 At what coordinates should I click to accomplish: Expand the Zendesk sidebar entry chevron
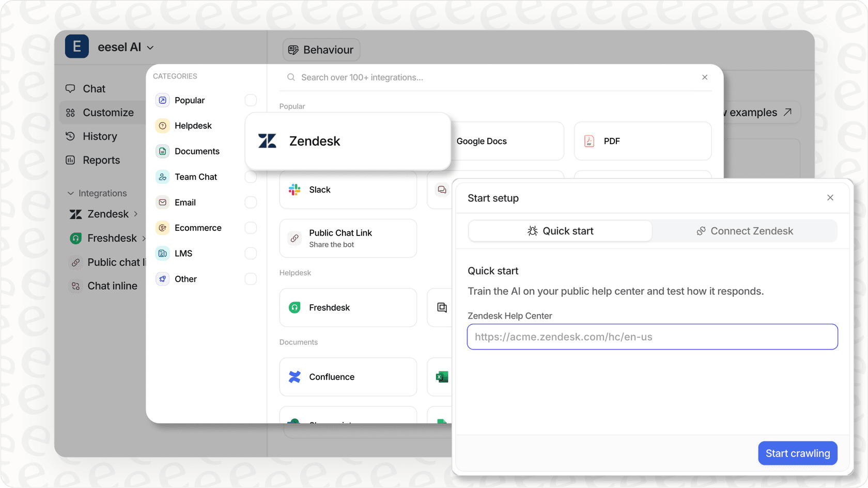tap(136, 214)
